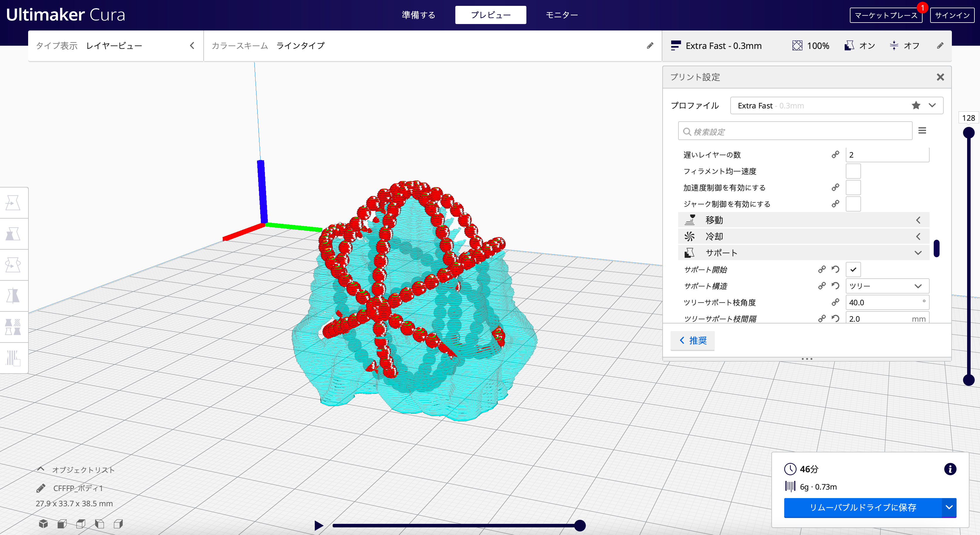
Task: Toggle the フィラメント均一速度 checkbox
Action: pyautogui.click(x=853, y=171)
